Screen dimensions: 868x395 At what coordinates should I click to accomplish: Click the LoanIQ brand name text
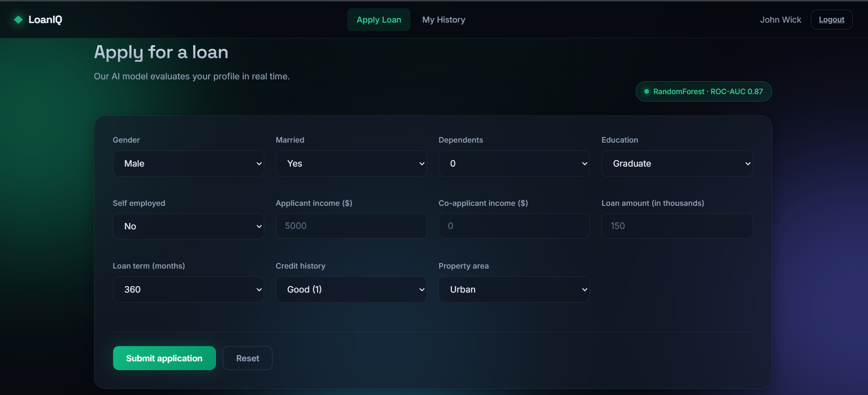tap(45, 19)
